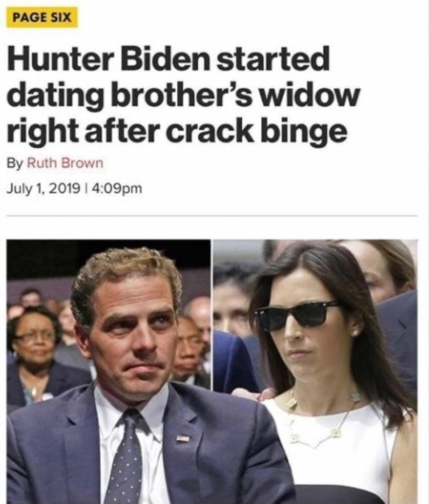Open the left photo of man in suit
The width and height of the screenshot is (429, 504).
[108, 372]
